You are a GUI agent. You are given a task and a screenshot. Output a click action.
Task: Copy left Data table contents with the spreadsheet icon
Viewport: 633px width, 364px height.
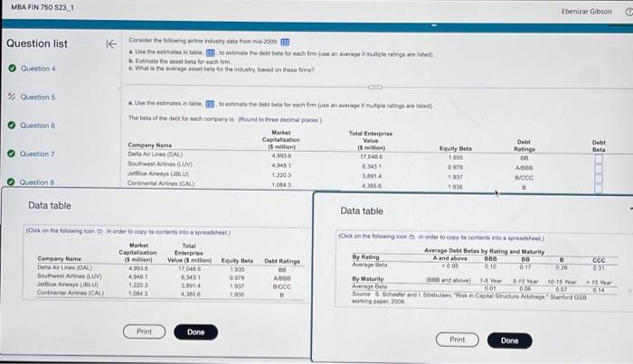[99, 231]
